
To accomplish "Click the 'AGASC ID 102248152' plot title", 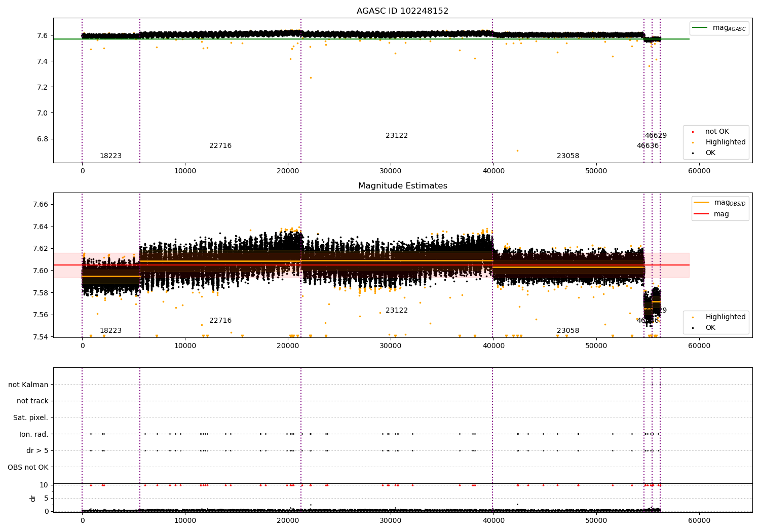I will pyautogui.click(x=402, y=11).
